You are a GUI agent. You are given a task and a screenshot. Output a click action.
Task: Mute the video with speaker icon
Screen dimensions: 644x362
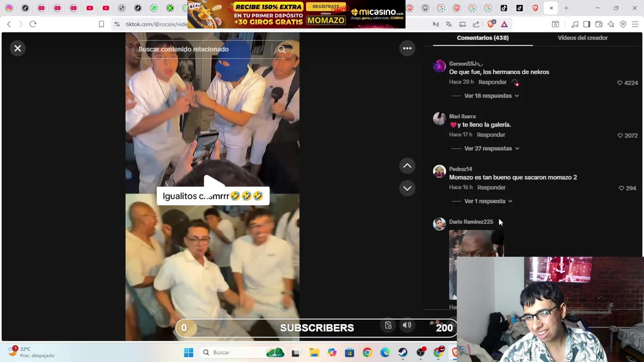407,325
